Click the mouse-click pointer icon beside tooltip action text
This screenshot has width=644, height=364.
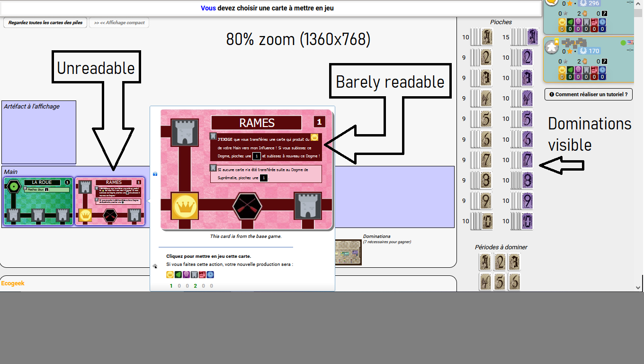pos(155,266)
